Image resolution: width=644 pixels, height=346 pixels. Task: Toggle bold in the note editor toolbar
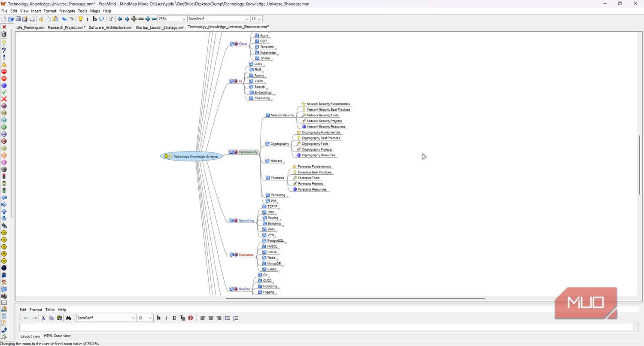coord(158,318)
